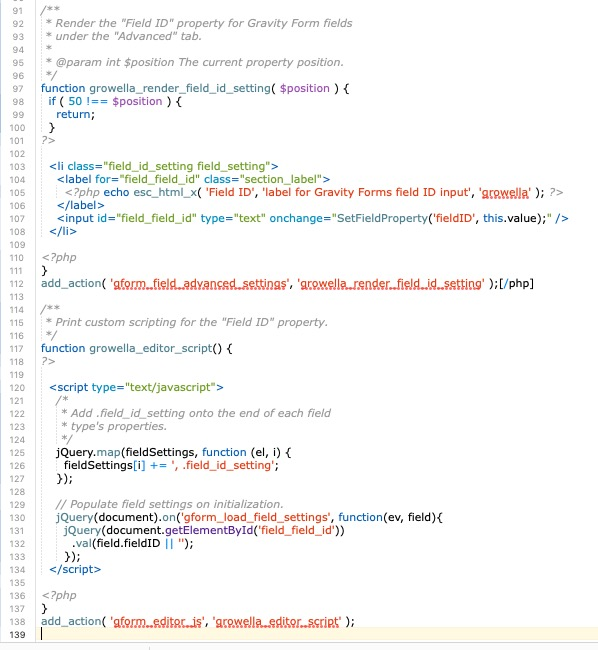This screenshot has width=598, height=650.
Task: Click the return statement on line 99
Action: coord(75,114)
